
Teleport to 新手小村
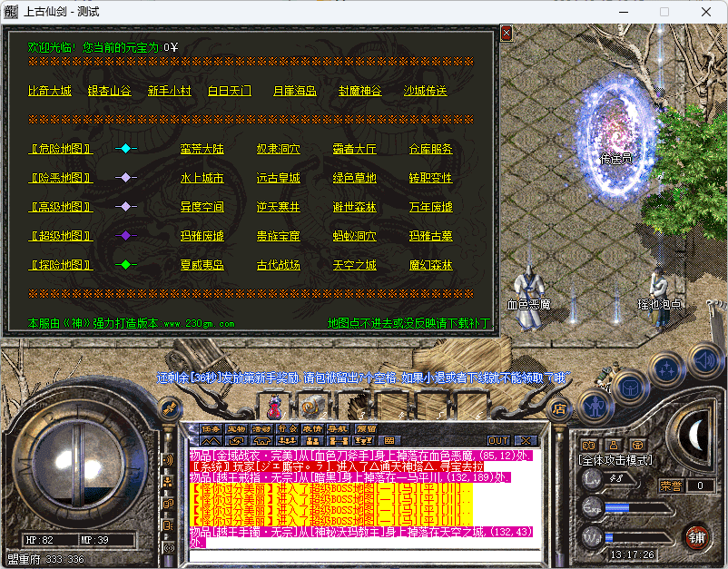pos(170,91)
